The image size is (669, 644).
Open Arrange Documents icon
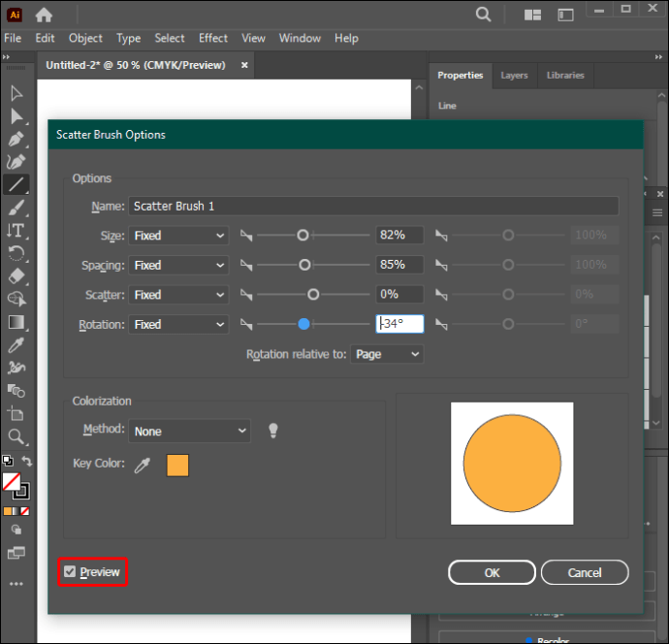coord(532,16)
